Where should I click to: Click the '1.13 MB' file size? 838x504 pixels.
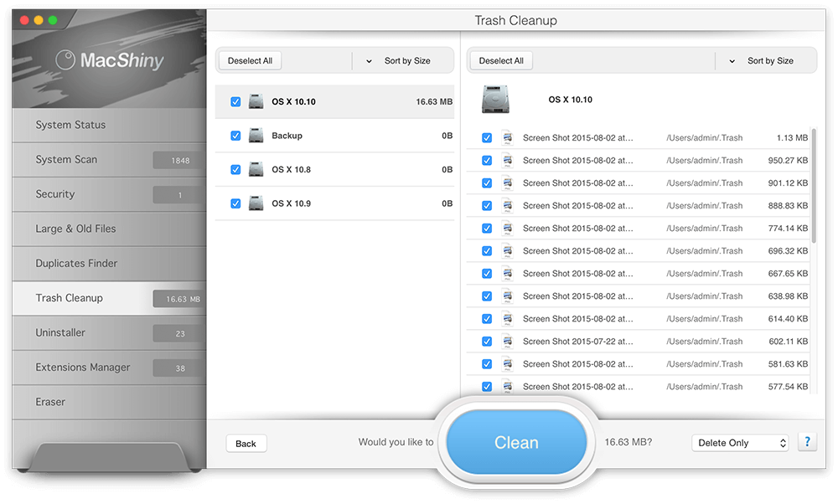pos(792,138)
